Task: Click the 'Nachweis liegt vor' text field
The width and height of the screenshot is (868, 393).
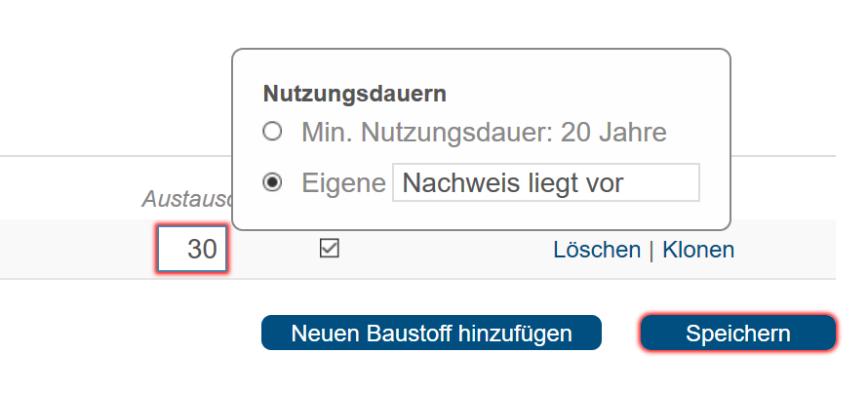Action: point(546,182)
